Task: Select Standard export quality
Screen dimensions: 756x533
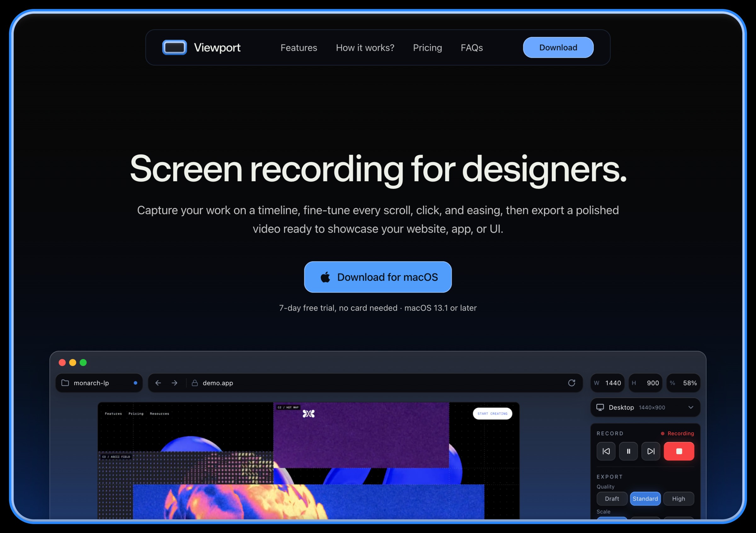Action: click(x=645, y=499)
